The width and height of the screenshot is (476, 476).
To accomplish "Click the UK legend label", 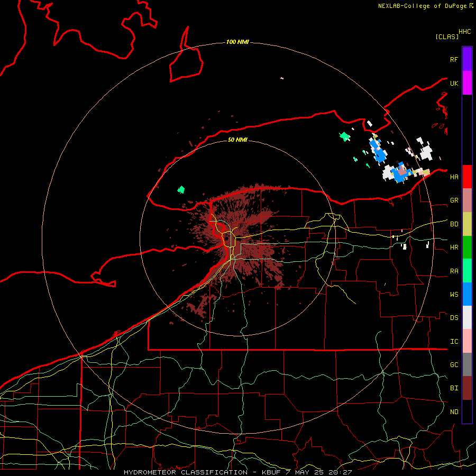I will point(454,83).
